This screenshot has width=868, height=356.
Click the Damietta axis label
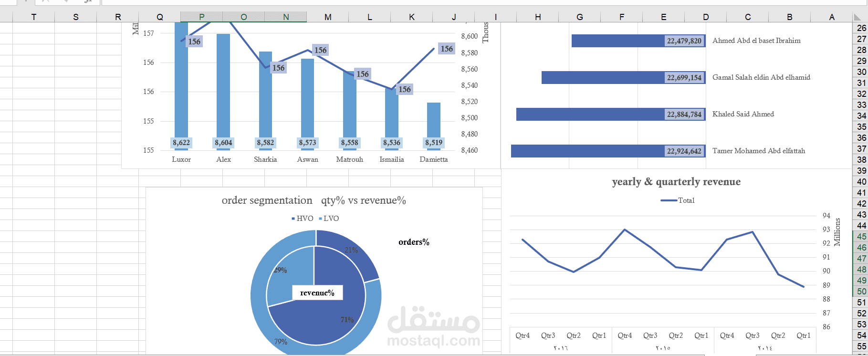click(x=434, y=159)
